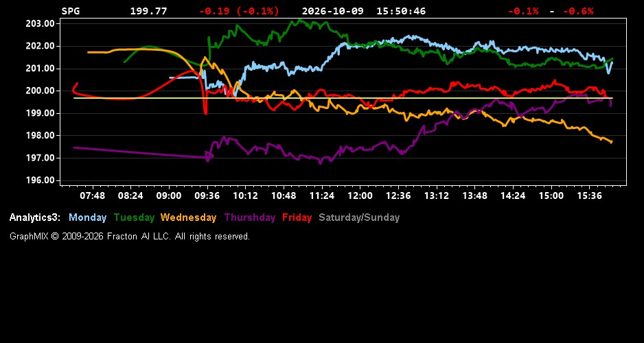Click the SPG ticker symbol

(71, 11)
